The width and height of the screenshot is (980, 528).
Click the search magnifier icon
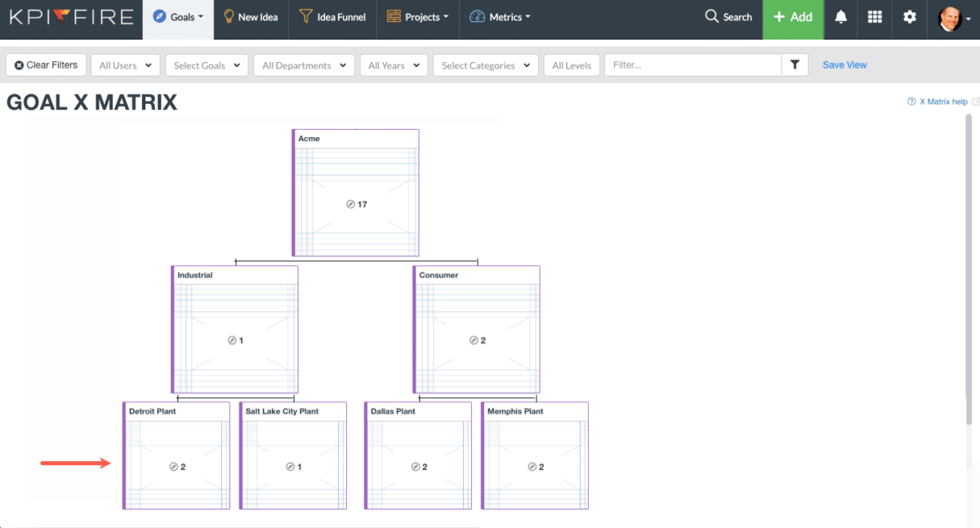click(712, 16)
